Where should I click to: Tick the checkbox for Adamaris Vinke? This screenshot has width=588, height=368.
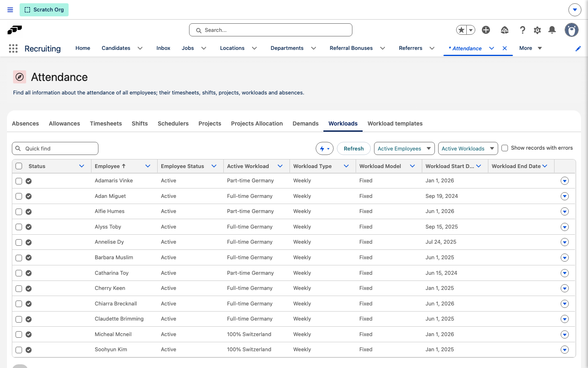[x=19, y=181]
